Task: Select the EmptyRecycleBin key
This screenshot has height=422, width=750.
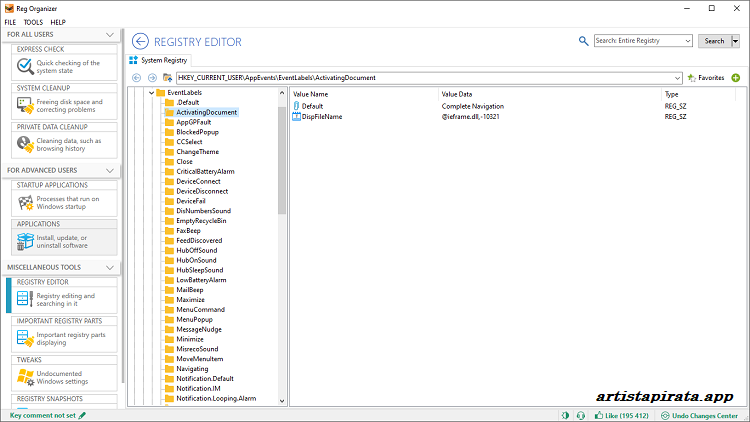Action: pyautogui.click(x=201, y=221)
